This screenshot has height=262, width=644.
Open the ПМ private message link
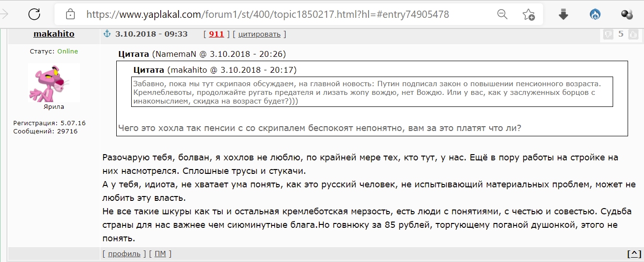160,254
